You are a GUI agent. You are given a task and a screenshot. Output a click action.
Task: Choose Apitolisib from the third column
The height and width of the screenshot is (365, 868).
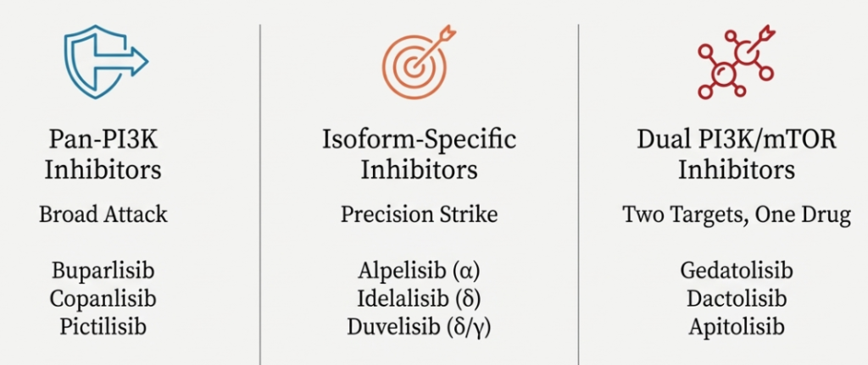coord(736,326)
